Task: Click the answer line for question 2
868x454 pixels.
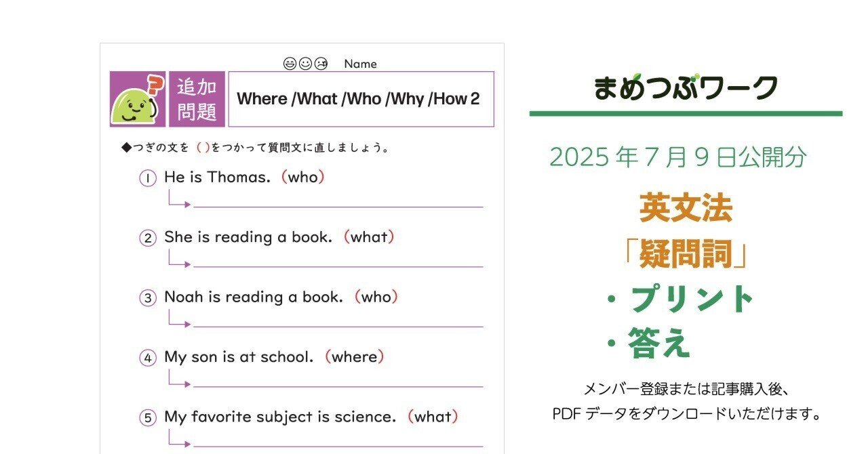Action: tap(338, 266)
